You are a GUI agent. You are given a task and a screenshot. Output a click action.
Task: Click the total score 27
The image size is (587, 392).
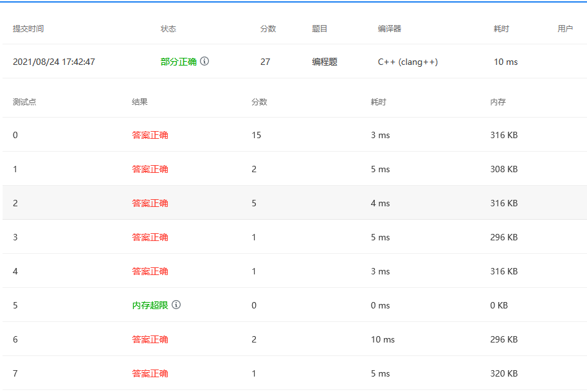coord(265,62)
